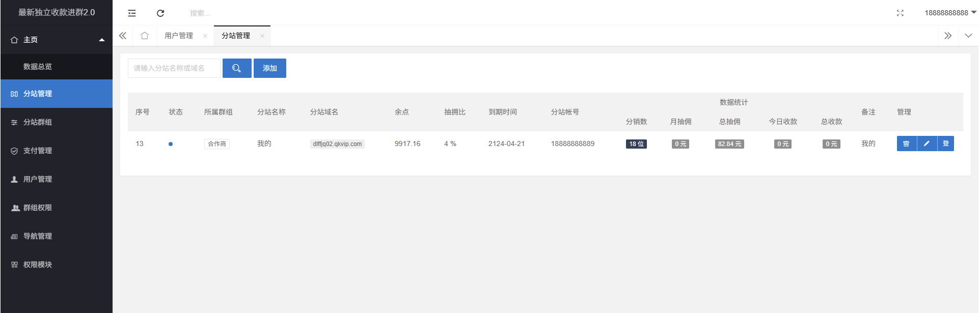Toggle the sidebar collapse icon
This screenshot has width=980, height=313.
tap(132, 13)
